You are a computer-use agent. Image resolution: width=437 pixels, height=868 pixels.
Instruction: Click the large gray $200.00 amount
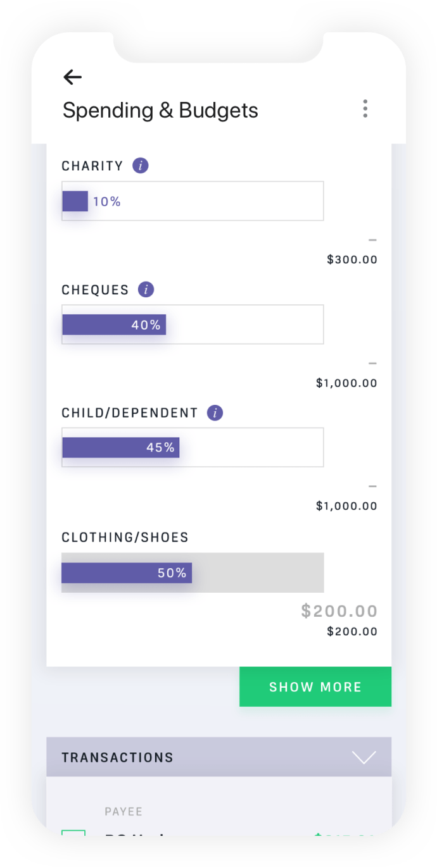pyautogui.click(x=339, y=611)
